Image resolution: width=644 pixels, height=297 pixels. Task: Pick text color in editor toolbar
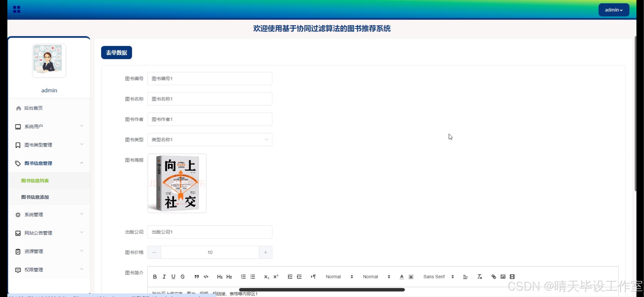(401, 277)
